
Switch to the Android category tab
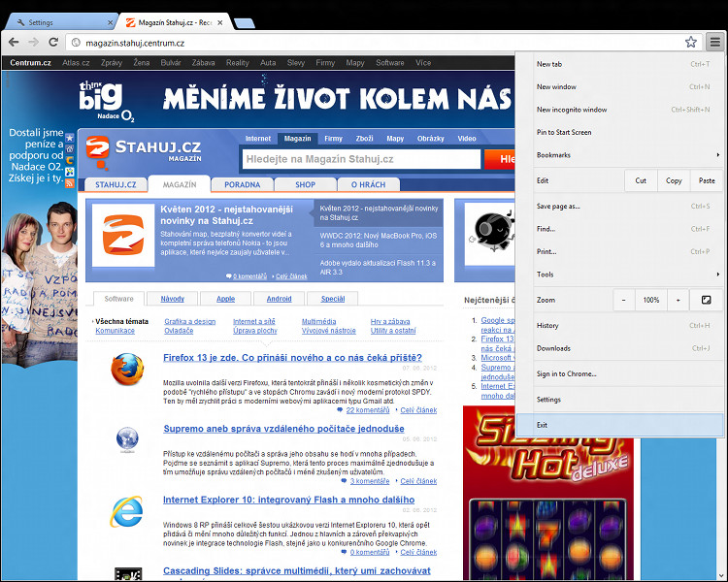point(279,299)
